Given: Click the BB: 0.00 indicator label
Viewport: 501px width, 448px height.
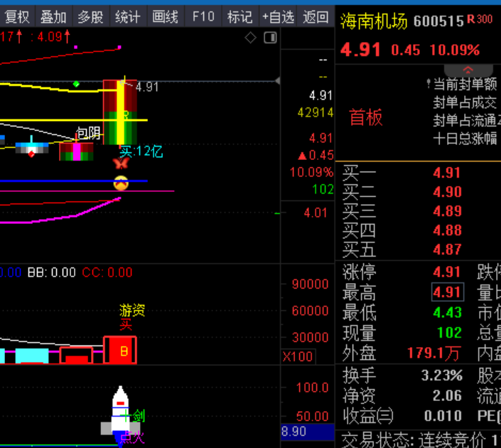Looking at the screenshot, I should click(51, 273).
